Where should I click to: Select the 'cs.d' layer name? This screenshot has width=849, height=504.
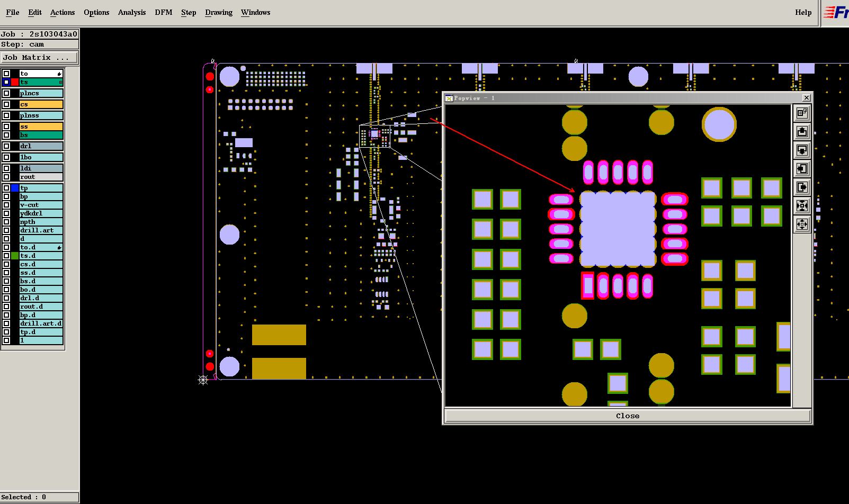coord(41,264)
